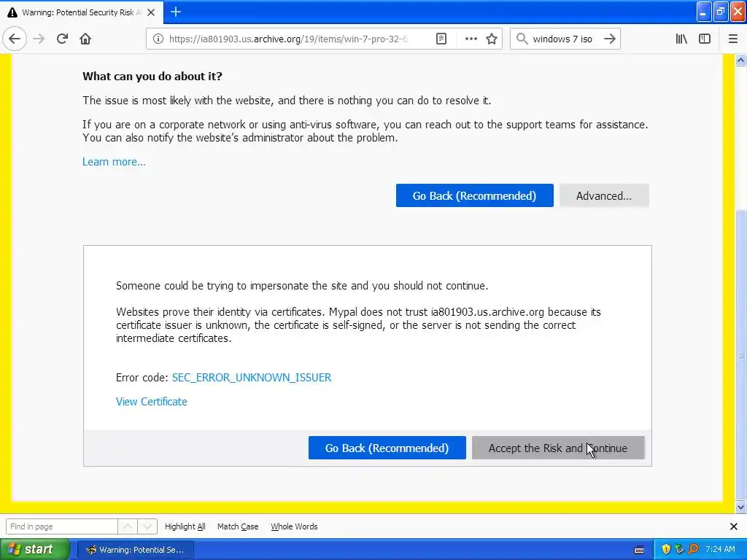
Task: Toggle Highlight All in find bar
Action: pyautogui.click(x=185, y=526)
